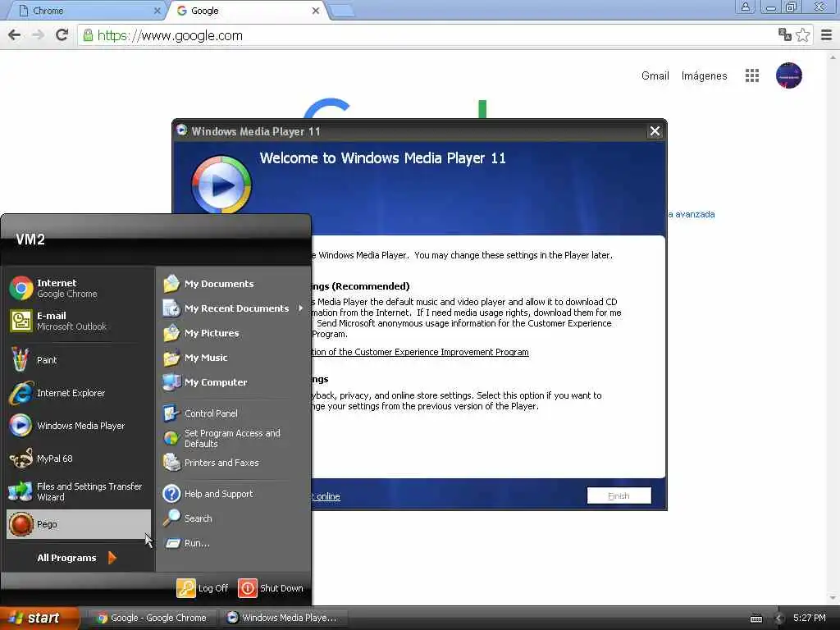Open My Computer
This screenshot has height=630, width=840.
(233, 382)
